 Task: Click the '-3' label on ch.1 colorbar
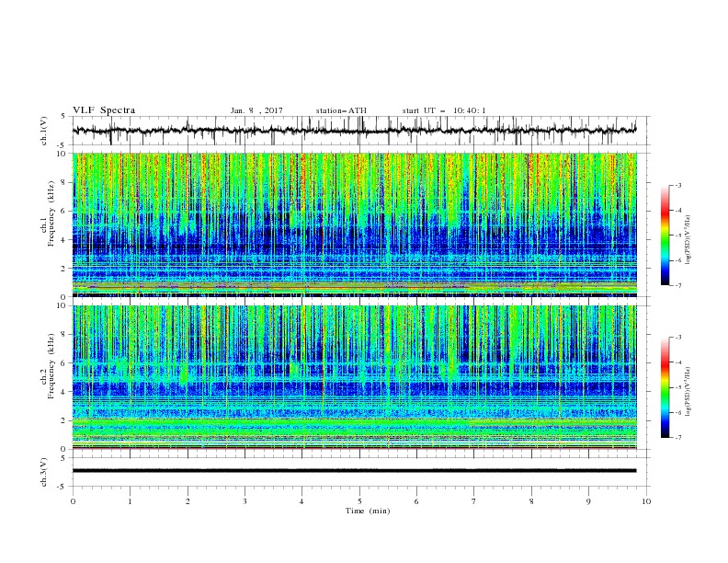[x=677, y=185]
